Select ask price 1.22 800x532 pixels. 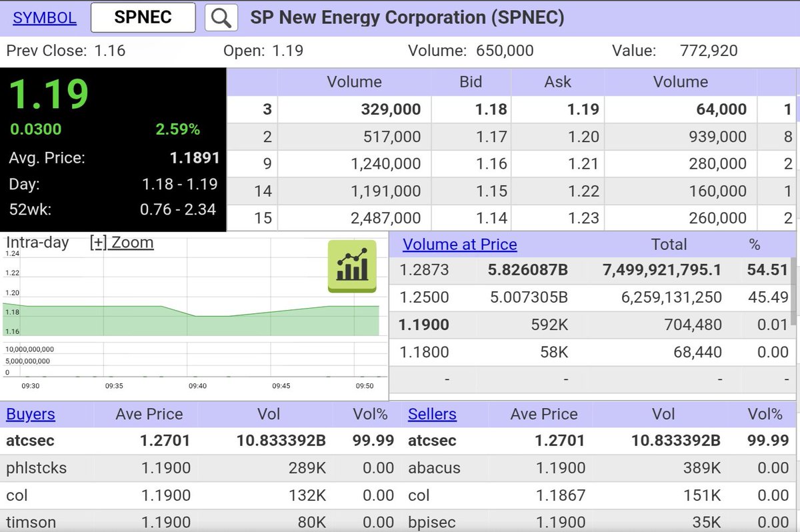pyautogui.click(x=584, y=191)
